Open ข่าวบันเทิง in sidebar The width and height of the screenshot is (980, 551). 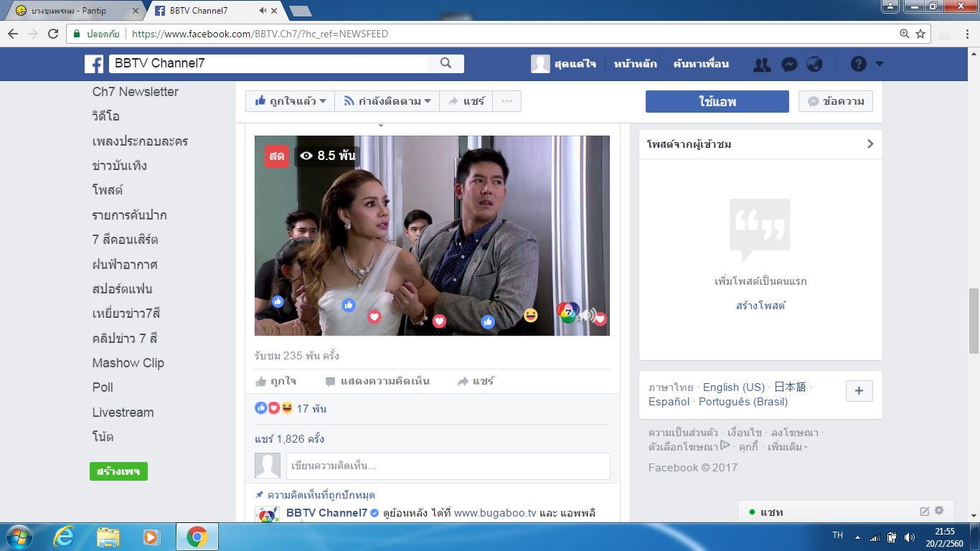tap(120, 166)
